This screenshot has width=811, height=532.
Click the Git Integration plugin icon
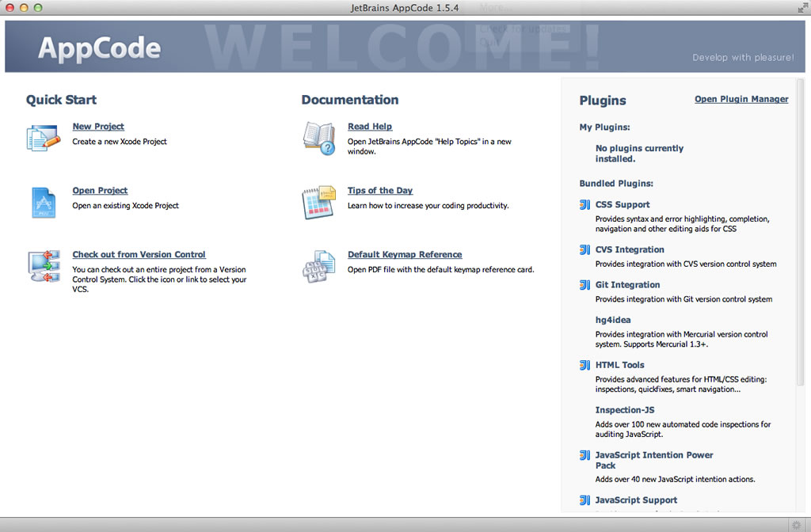pos(584,285)
